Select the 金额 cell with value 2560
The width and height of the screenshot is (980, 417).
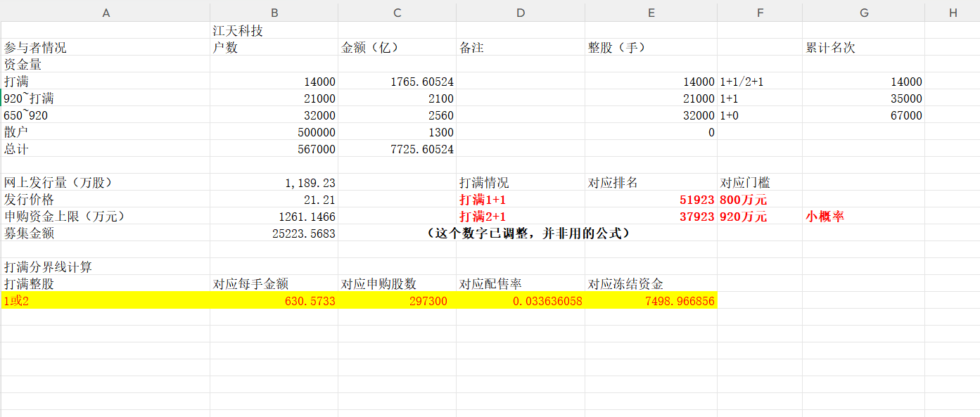click(x=397, y=115)
